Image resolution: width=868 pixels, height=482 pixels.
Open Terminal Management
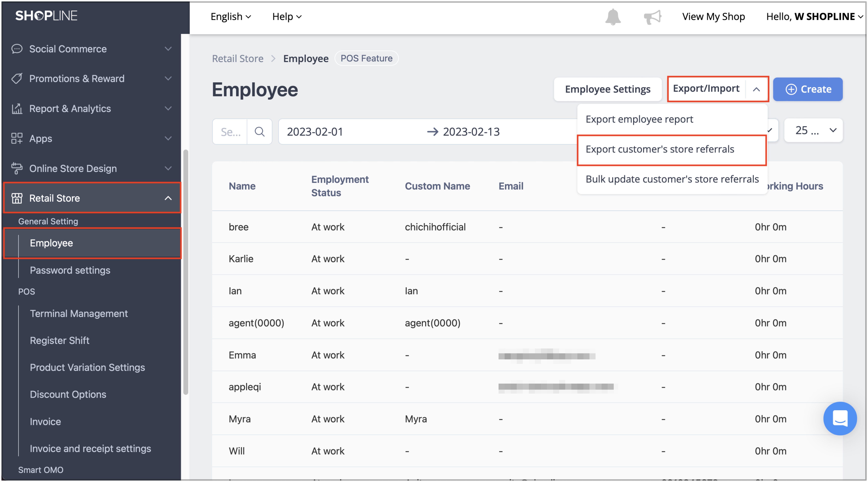[x=79, y=314]
